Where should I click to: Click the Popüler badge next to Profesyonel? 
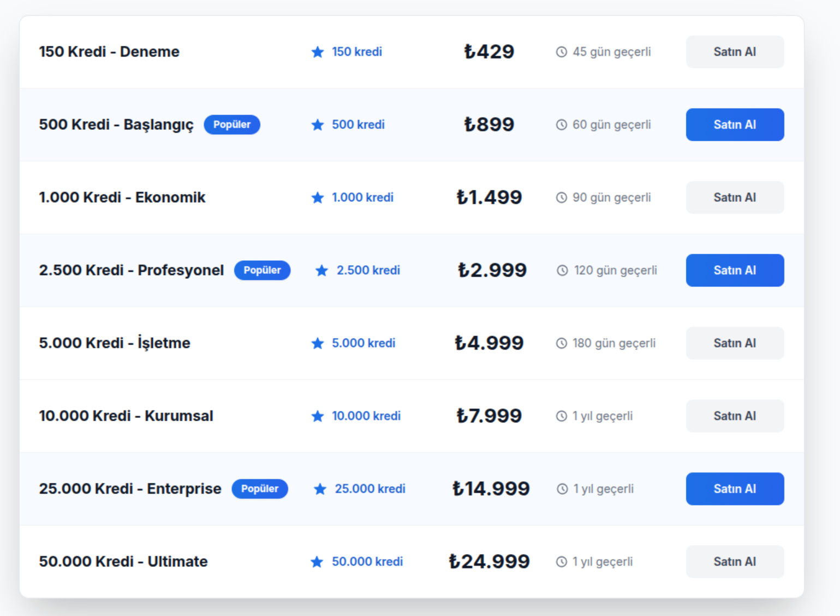262,270
